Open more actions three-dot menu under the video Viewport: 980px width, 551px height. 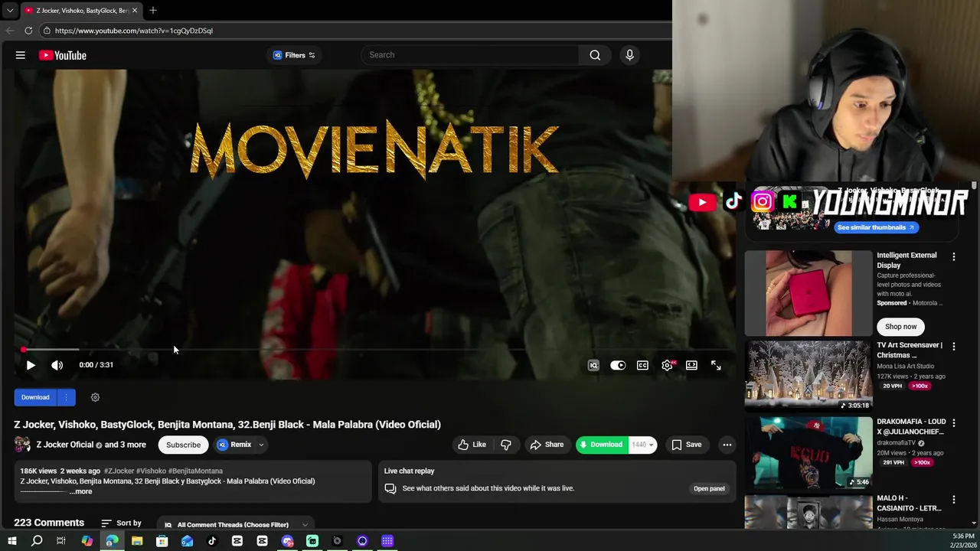pyautogui.click(x=727, y=445)
